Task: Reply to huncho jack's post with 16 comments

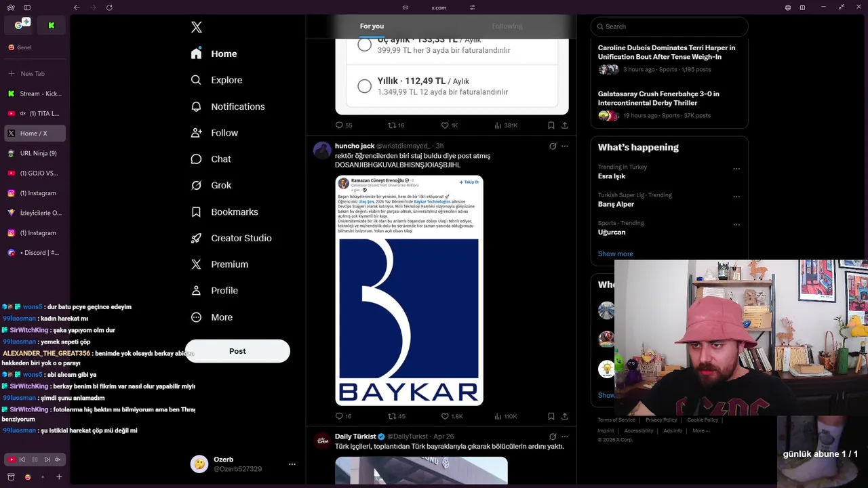Action: pos(343,416)
